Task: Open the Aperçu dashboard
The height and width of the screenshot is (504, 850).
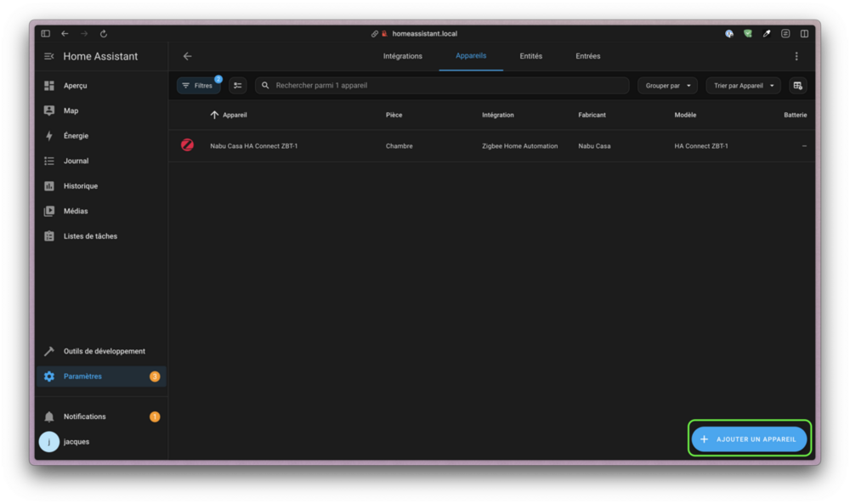Action: point(101,86)
